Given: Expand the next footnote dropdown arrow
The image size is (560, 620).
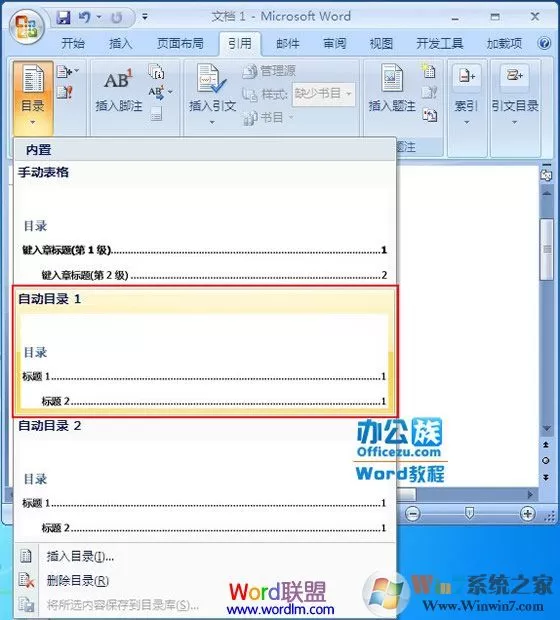Looking at the screenshot, I should pyautogui.click(x=170, y=92).
